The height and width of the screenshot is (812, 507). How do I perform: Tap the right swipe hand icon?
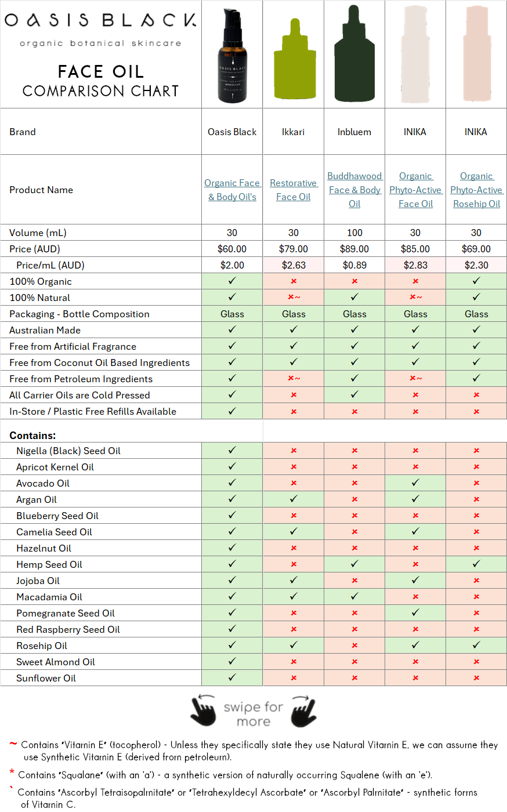pyautogui.click(x=303, y=711)
